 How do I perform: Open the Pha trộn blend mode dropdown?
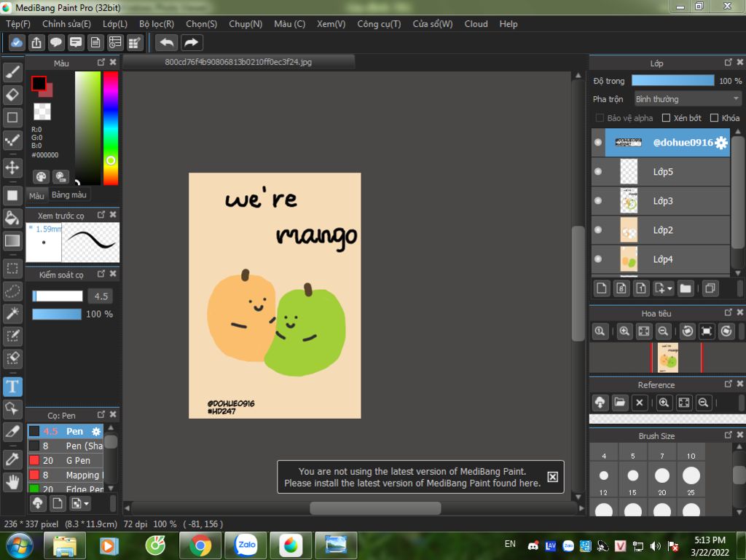point(688,99)
